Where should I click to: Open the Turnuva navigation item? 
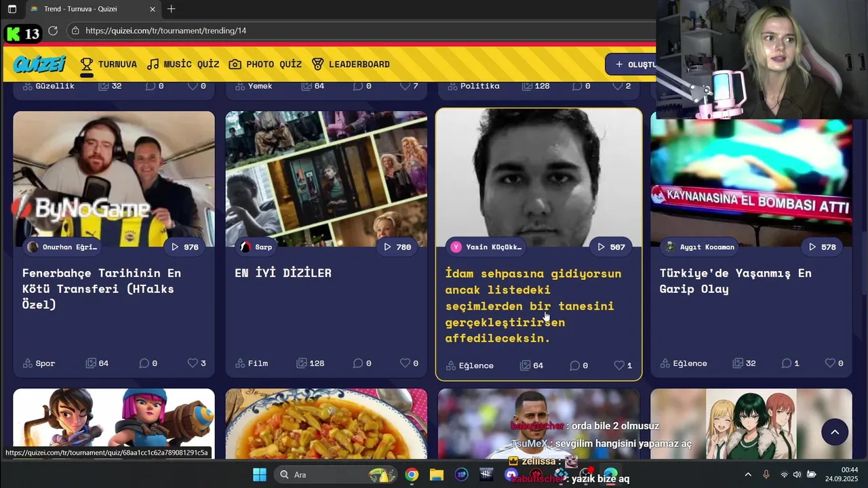click(x=108, y=64)
